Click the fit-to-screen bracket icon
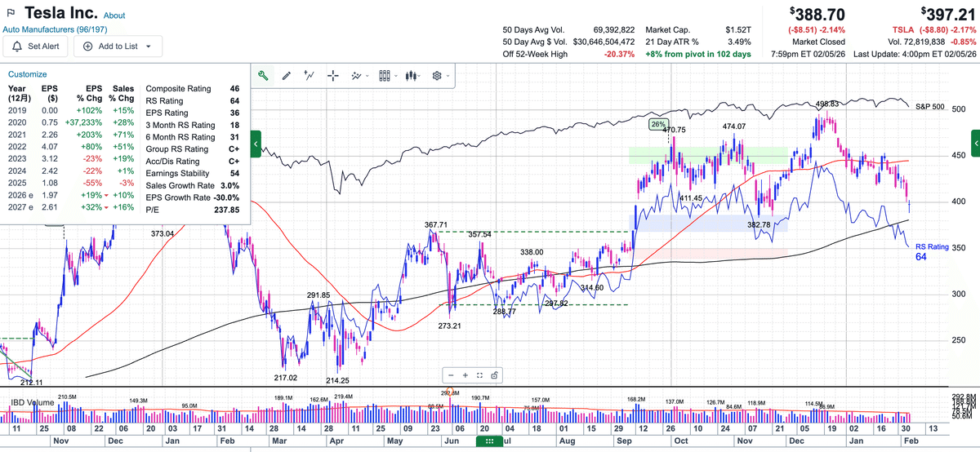The height and width of the screenshot is (452, 980). pyautogui.click(x=479, y=375)
